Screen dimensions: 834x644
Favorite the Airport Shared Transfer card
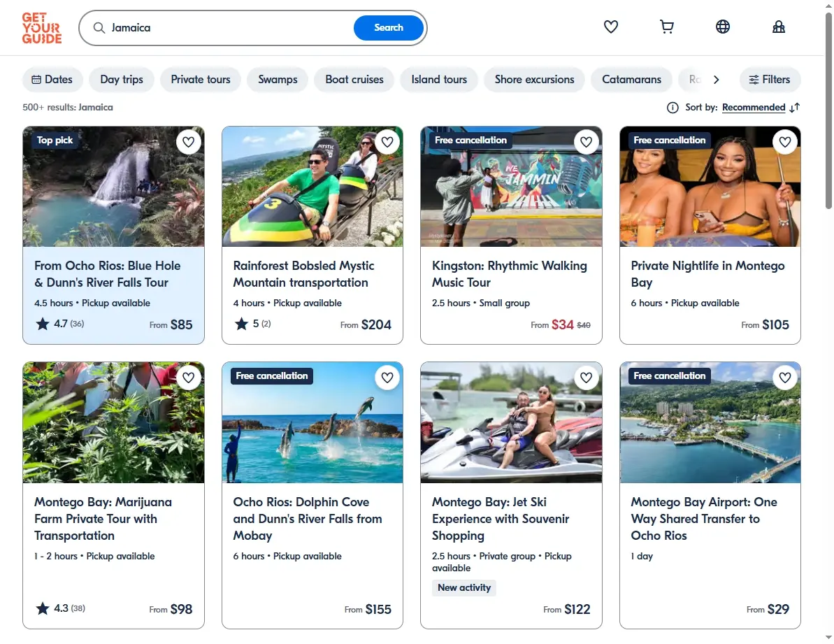pyautogui.click(x=785, y=378)
